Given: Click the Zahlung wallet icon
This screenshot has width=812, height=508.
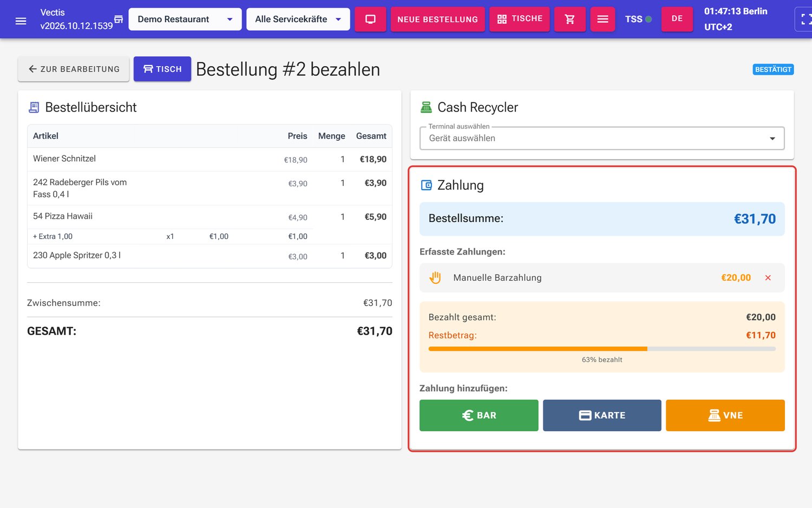Looking at the screenshot, I should click(427, 185).
